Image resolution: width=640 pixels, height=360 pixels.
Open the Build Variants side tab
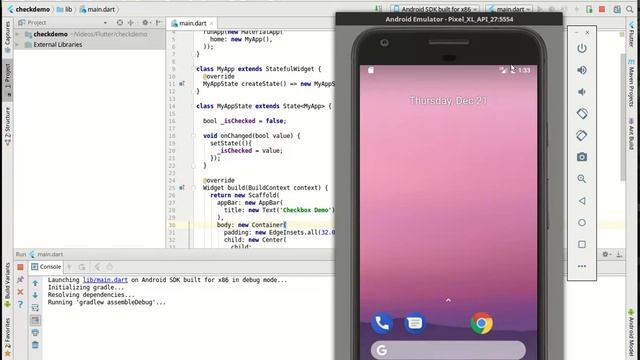point(7,286)
